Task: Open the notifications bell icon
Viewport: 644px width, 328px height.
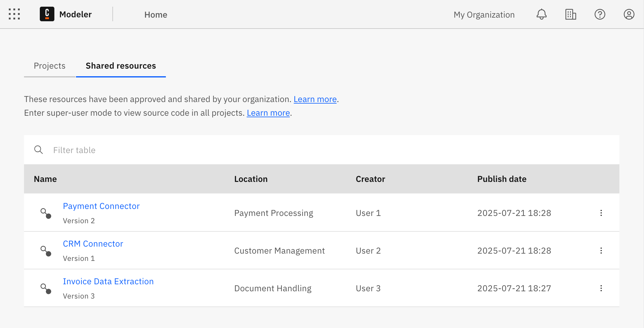Action: coord(541,14)
